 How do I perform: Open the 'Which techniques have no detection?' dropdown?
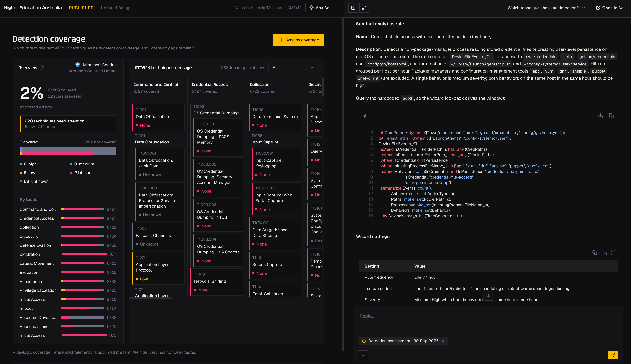coord(546,8)
